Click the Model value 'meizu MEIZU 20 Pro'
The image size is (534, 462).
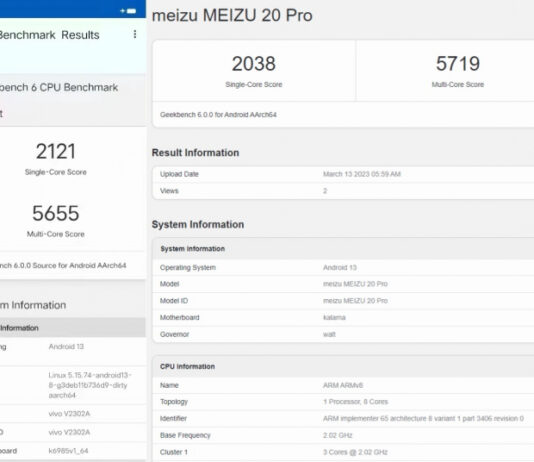pos(355,284)
